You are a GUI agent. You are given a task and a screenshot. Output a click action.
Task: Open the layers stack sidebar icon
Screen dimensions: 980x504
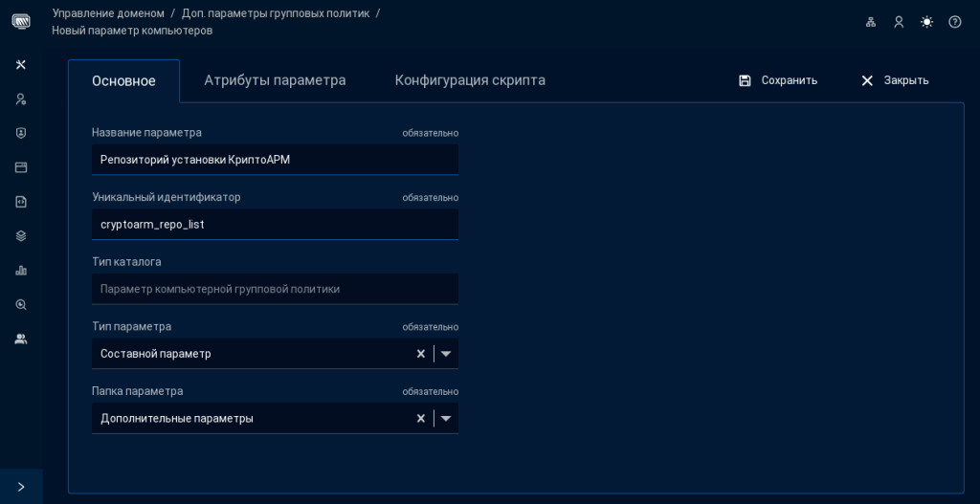click(21, 236)
